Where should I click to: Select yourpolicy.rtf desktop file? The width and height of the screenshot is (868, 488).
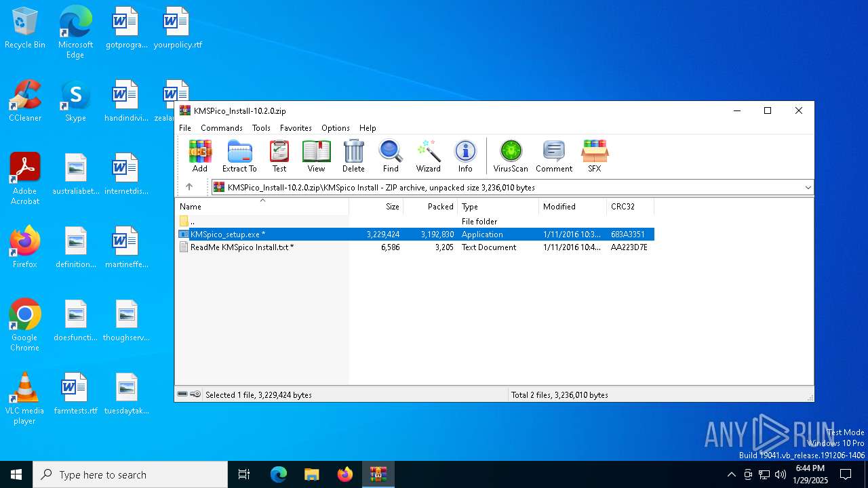pyautogui.click(x=177, y=28)
